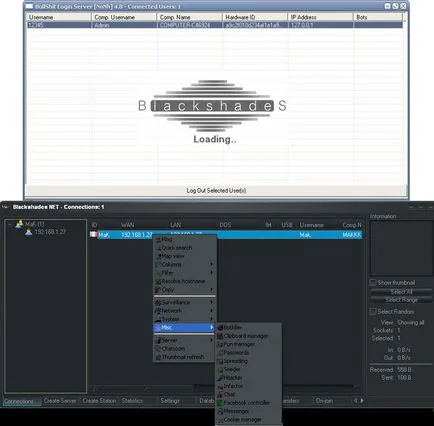Select 192.168.1.27 in the left tree

coord(50,232)
